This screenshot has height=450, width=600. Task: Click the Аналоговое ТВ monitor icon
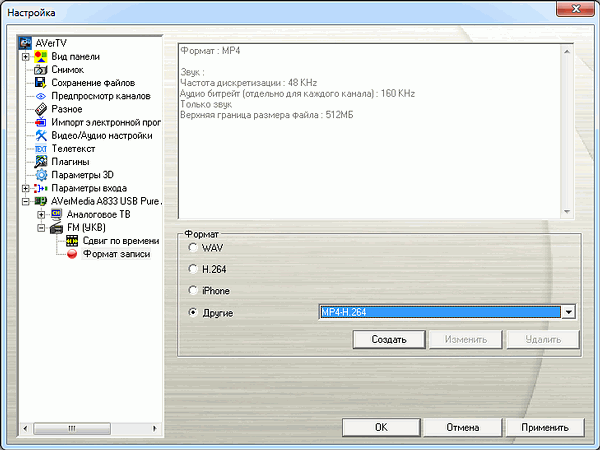pyautogui.click(x=56, y=214)
